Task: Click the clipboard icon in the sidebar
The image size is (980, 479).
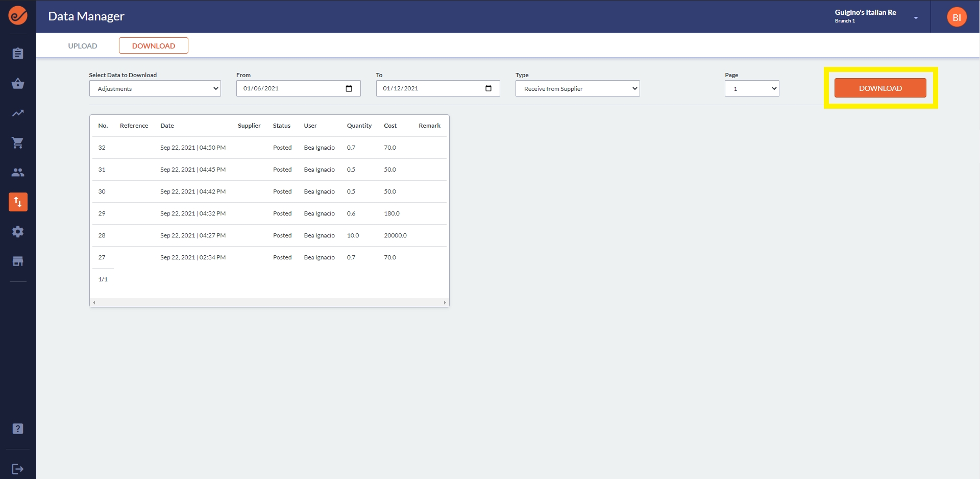Action: pyautogui.click(x=18, y=54)
